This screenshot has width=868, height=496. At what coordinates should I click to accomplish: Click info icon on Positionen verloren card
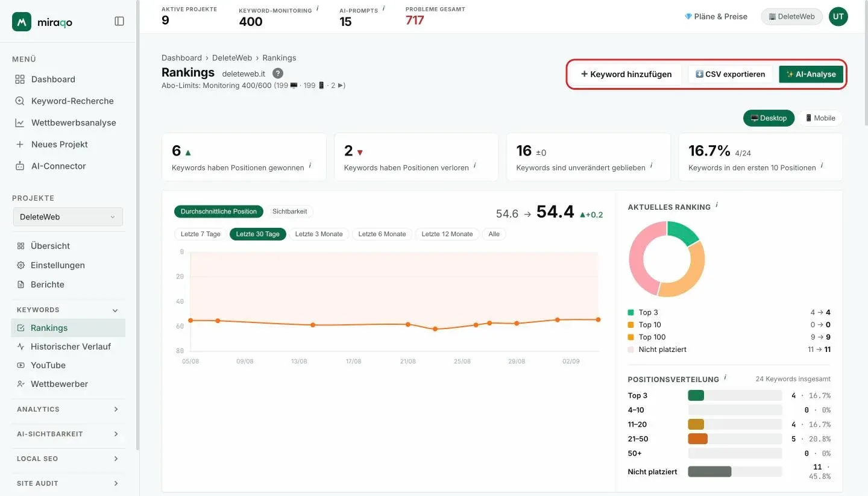point(474,166)
